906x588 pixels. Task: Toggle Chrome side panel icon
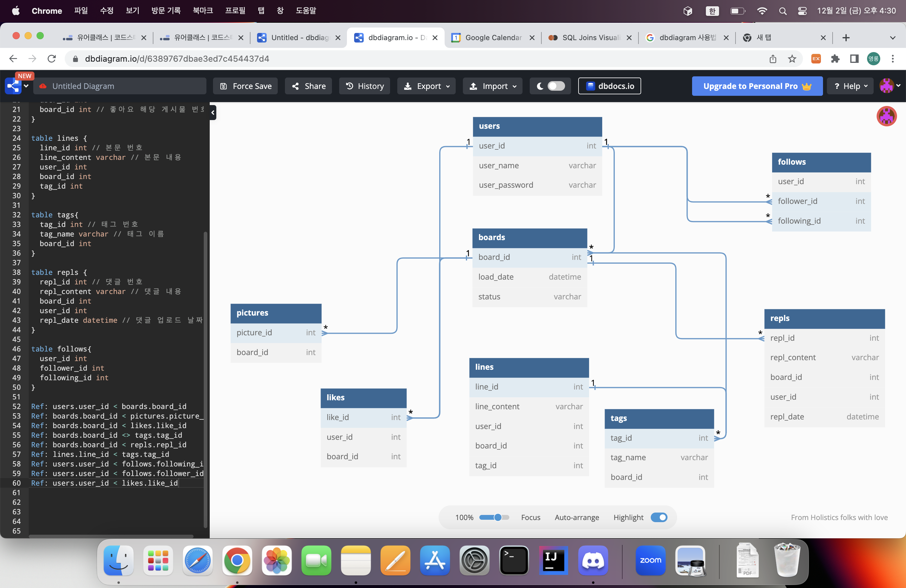(854, 59)
